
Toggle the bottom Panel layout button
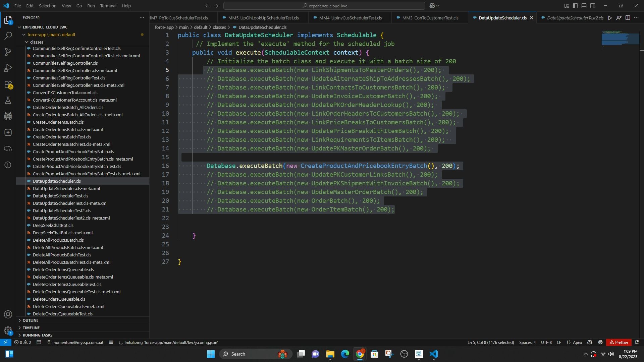click(584, 6)
